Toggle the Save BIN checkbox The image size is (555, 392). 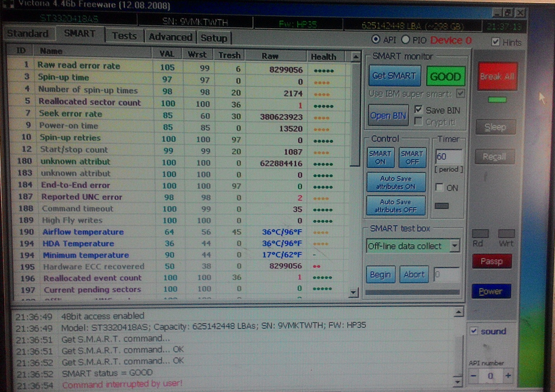418,109
